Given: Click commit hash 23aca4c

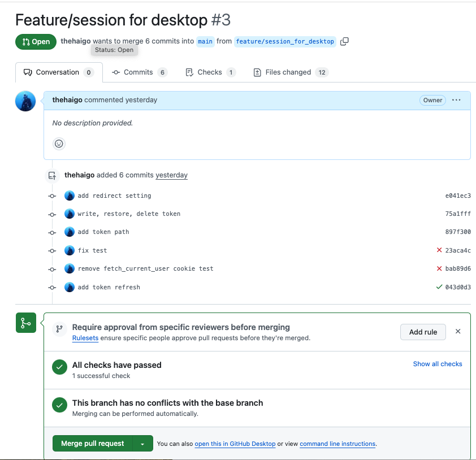Looking at the screenshot, I should click(458, 251).
